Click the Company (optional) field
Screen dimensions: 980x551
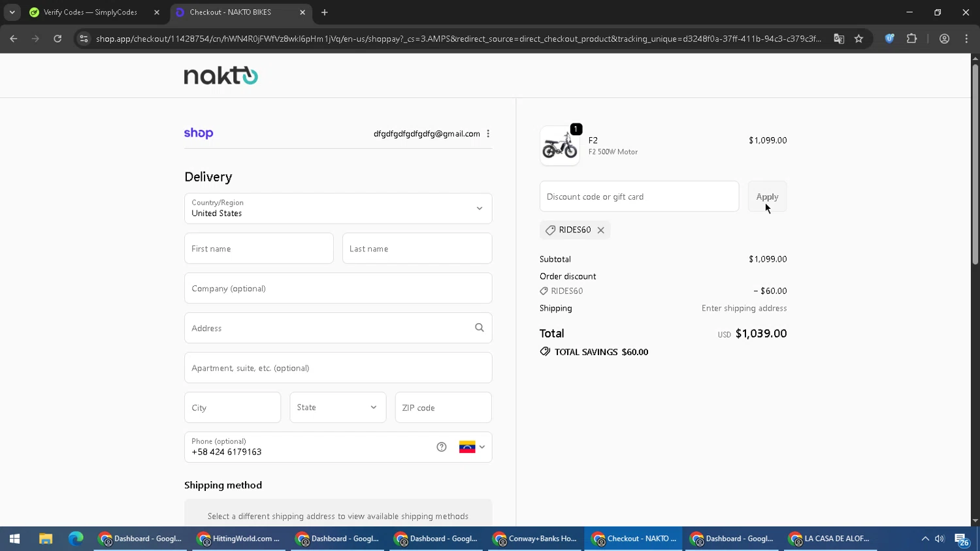(338, 289)
